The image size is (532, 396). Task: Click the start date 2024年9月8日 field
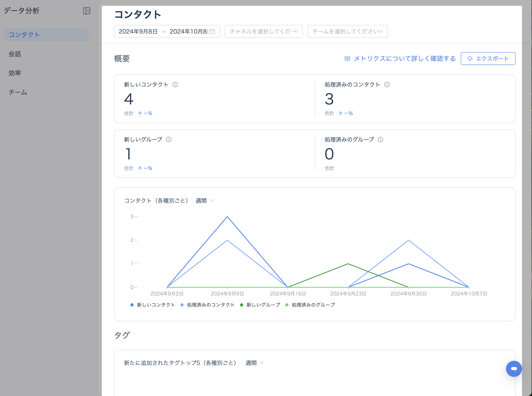(x=138, y=31)
